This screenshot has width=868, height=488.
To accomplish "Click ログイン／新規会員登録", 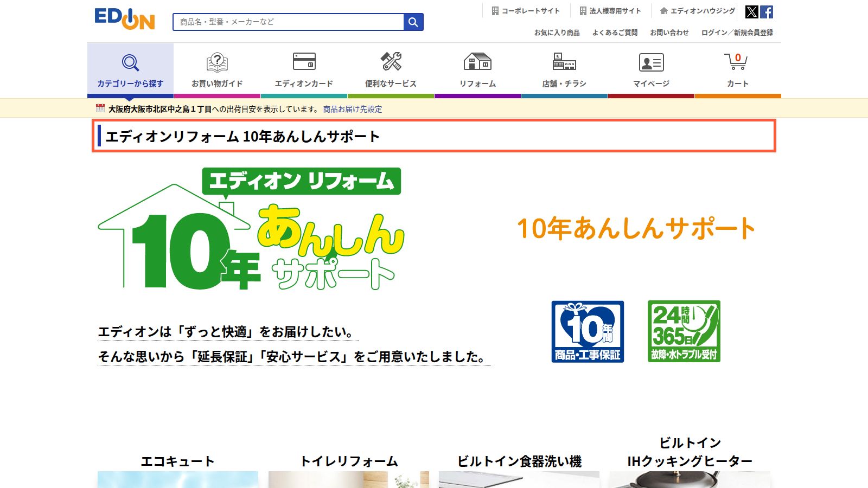I will pyautogui.click(x=737, y=33).
